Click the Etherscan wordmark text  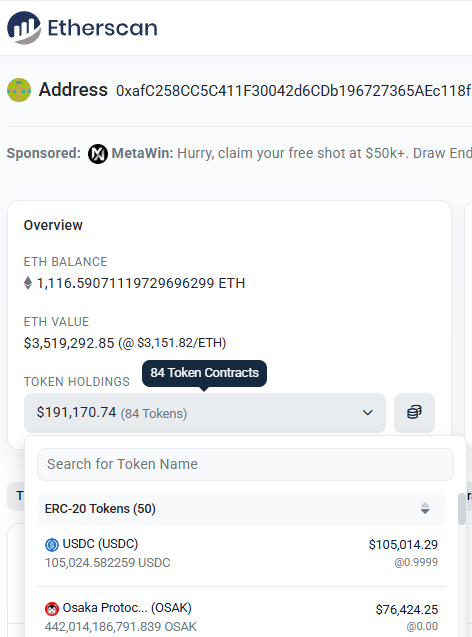click(x=102, y=28)
